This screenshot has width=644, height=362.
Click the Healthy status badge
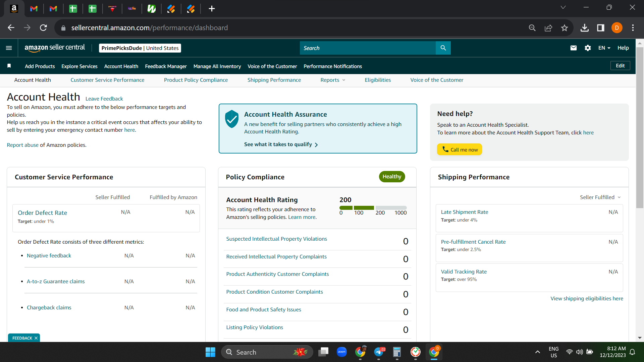(392, 177)
